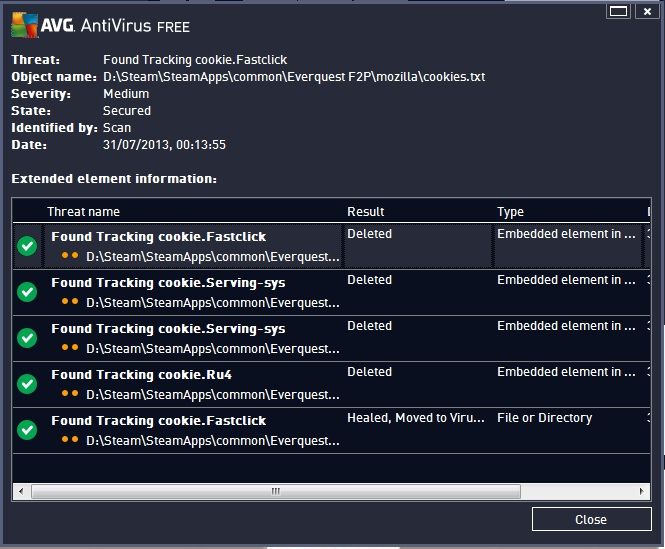Click the Type column header
The image size is (665, 549).
click(x=510, y=211)
